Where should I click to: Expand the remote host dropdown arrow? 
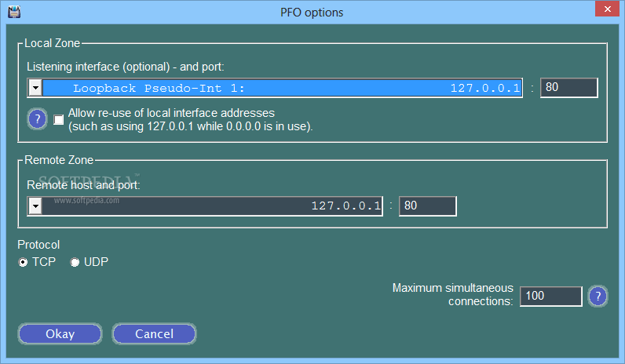(x=35, y=206)
